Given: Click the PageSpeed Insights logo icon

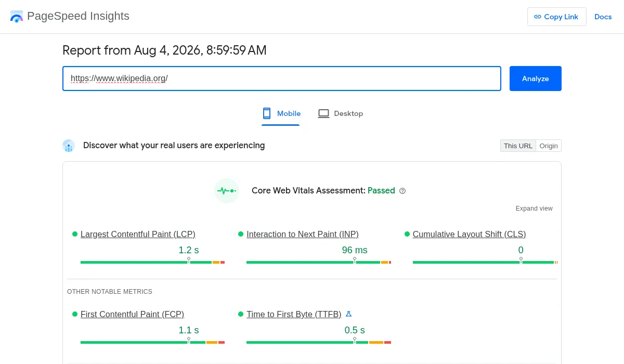Looking at the screenshot, I should [17, 16].
